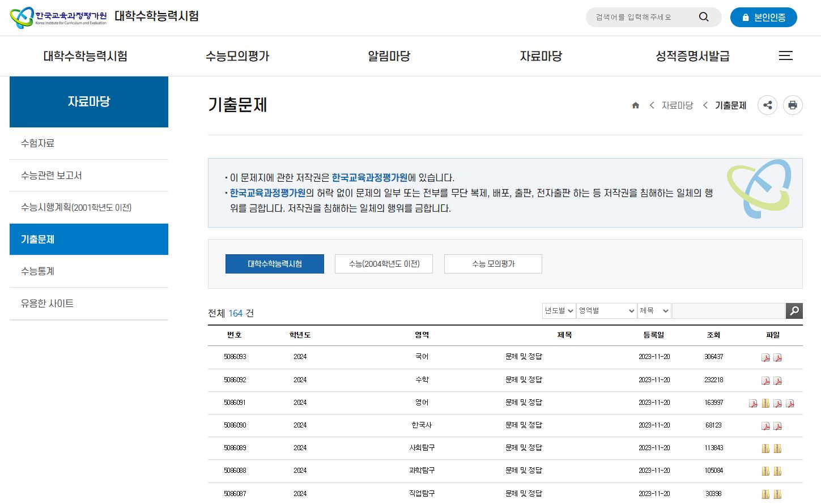
Task: Click the header search magnifier icon
Action: [x=704, y=17]
